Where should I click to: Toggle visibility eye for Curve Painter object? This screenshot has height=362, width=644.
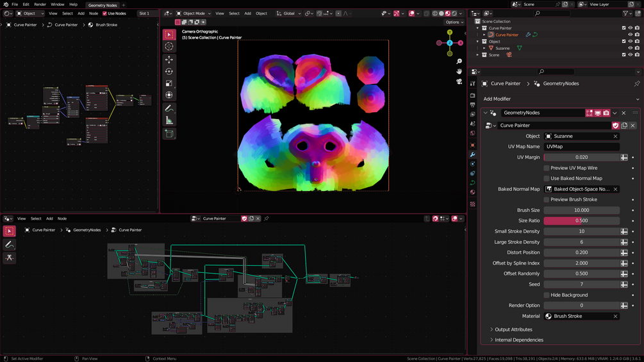(631, 35)
